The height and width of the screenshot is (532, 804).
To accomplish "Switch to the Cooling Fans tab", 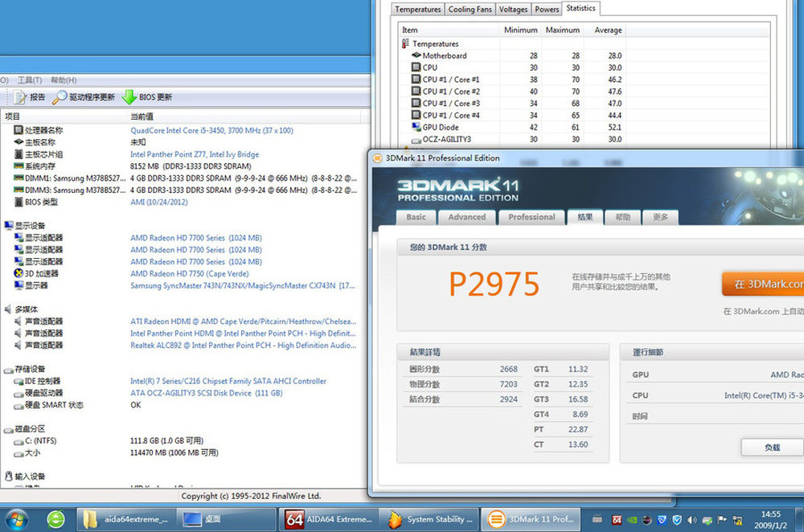I will pos(470,9).
